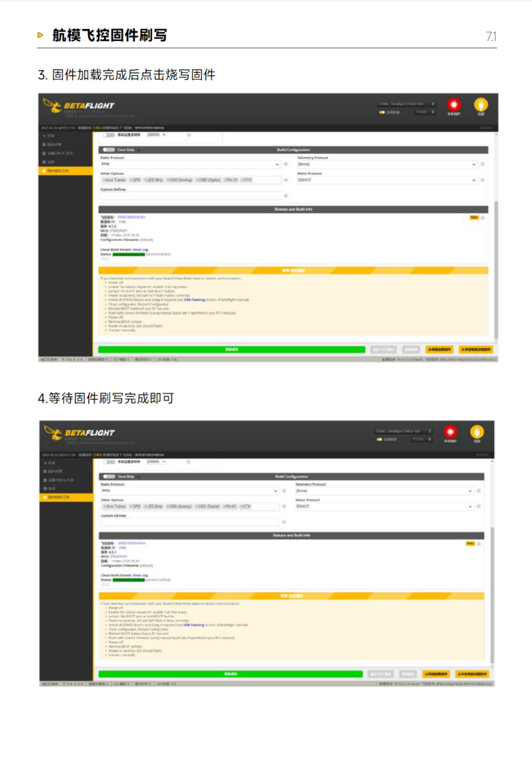Click help icon beside Telemetry Protocol in step 4 screenshot

(x=479, y=491)
